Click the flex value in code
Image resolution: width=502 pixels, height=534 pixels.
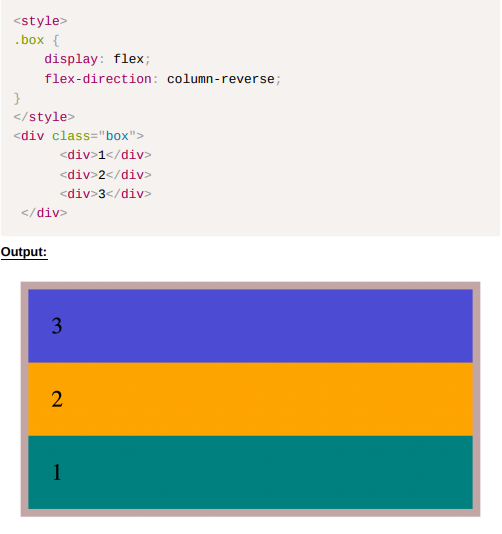(x=128, y=59)
